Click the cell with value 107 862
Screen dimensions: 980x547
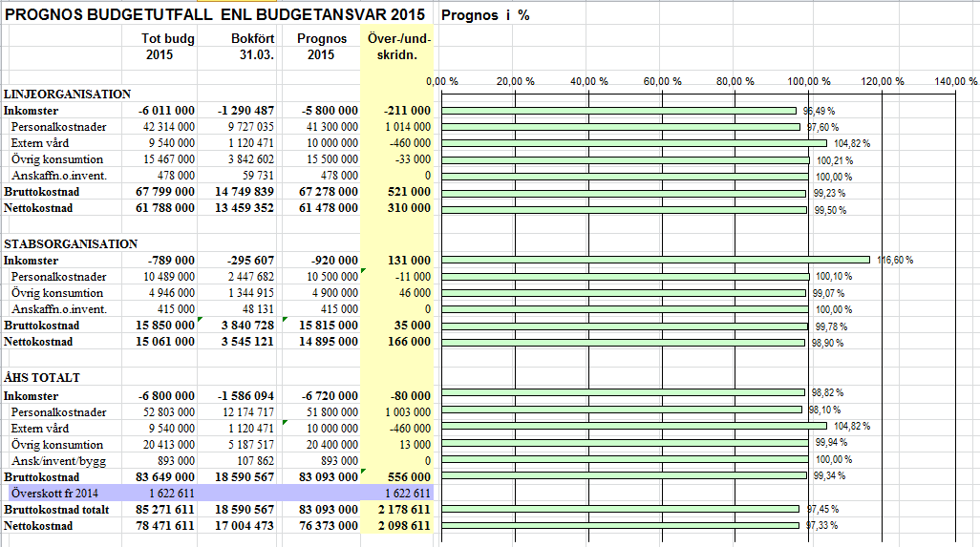(255, 461)
